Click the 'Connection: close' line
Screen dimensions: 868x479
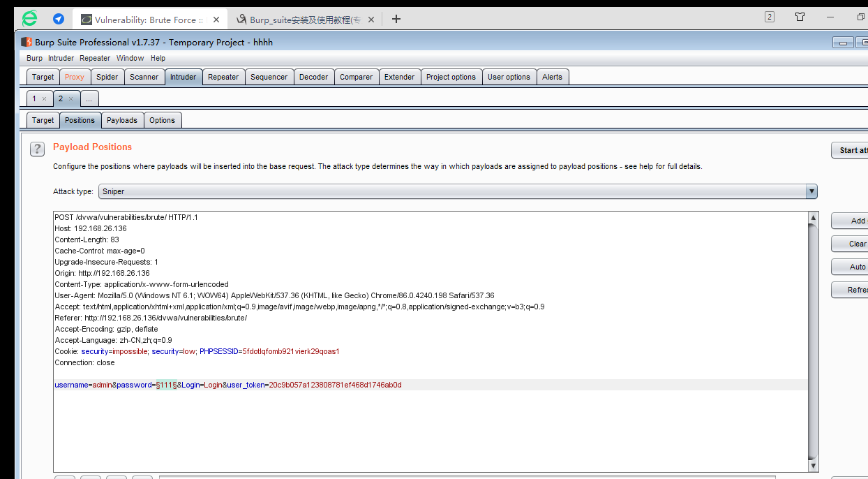click(x=85, y=362)
